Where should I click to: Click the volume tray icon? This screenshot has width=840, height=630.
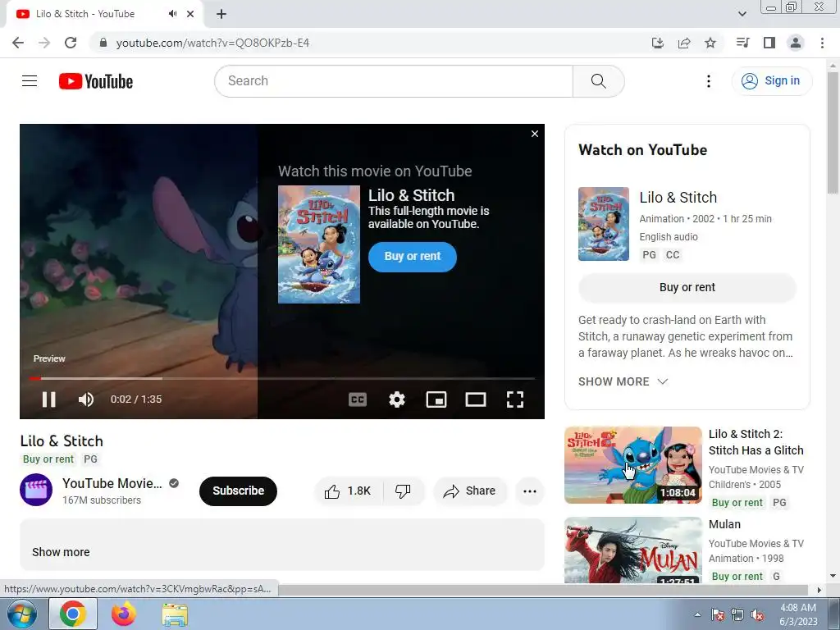click(757, 614)
